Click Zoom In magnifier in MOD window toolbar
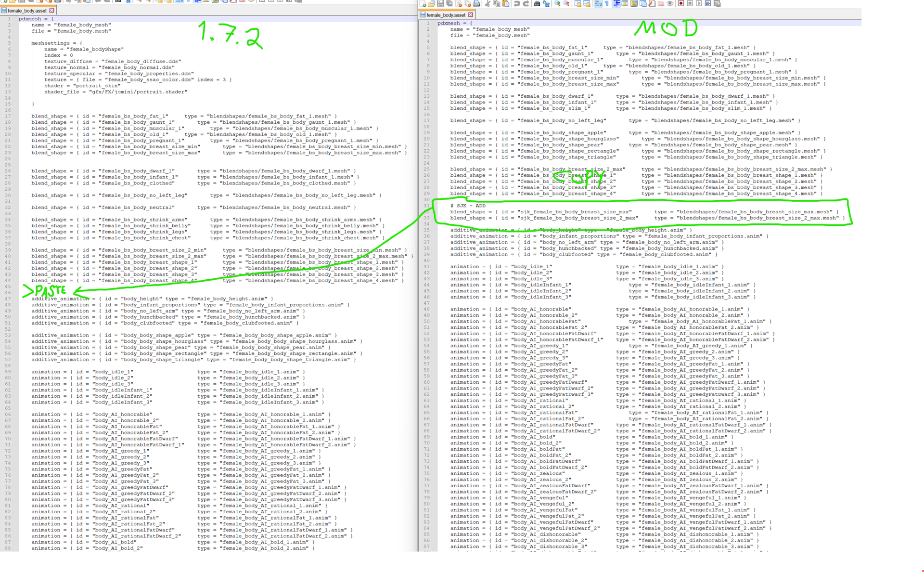This screenshot has height=572, width=924. tap(557, 3)
